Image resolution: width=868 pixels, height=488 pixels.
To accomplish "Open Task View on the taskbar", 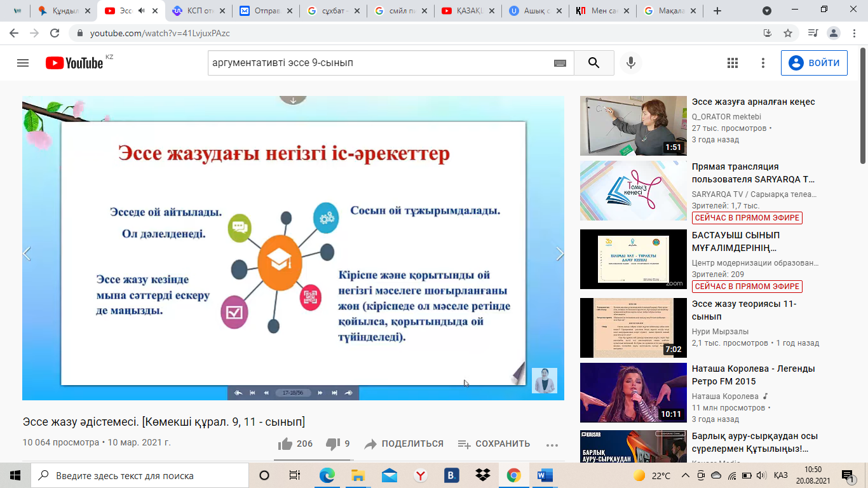I will [295, 475].
